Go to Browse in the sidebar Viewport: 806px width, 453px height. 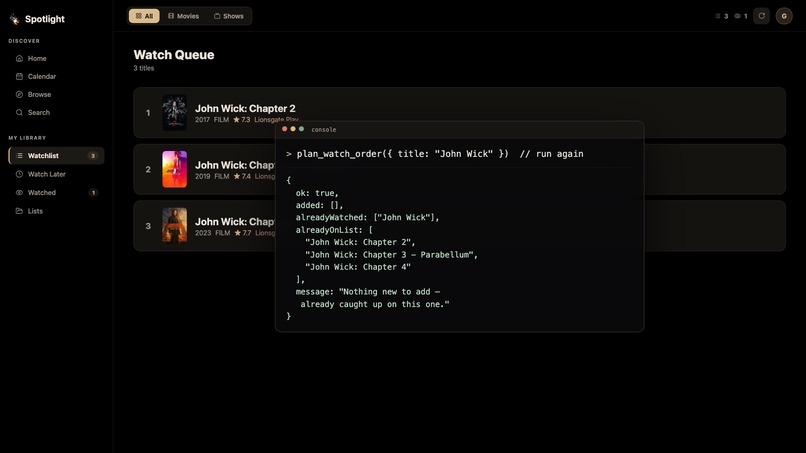[56, 95]
